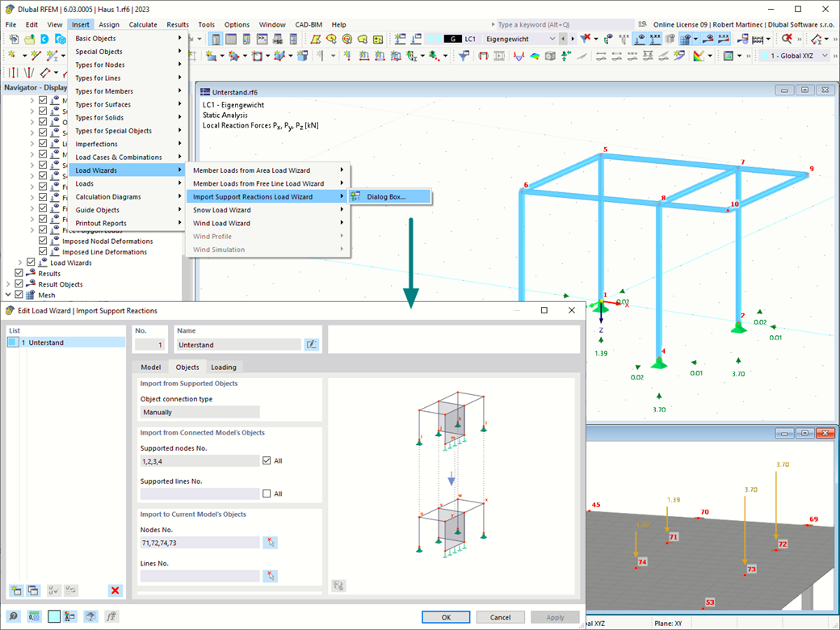Click the blue Dlubal Center icon in toolbar
This screenshot has width=840, height=630.
point(44,39)
